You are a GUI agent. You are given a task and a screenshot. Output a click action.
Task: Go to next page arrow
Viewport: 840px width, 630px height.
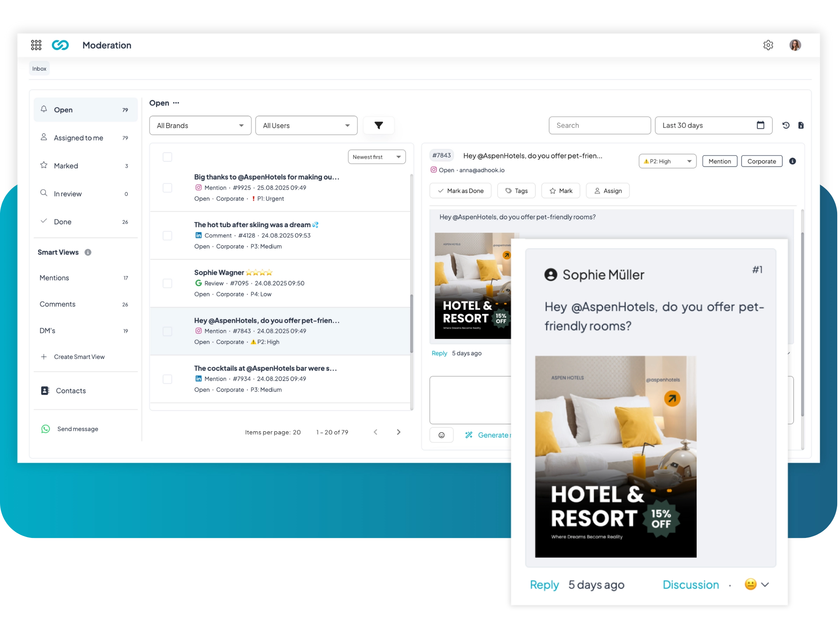398,433
